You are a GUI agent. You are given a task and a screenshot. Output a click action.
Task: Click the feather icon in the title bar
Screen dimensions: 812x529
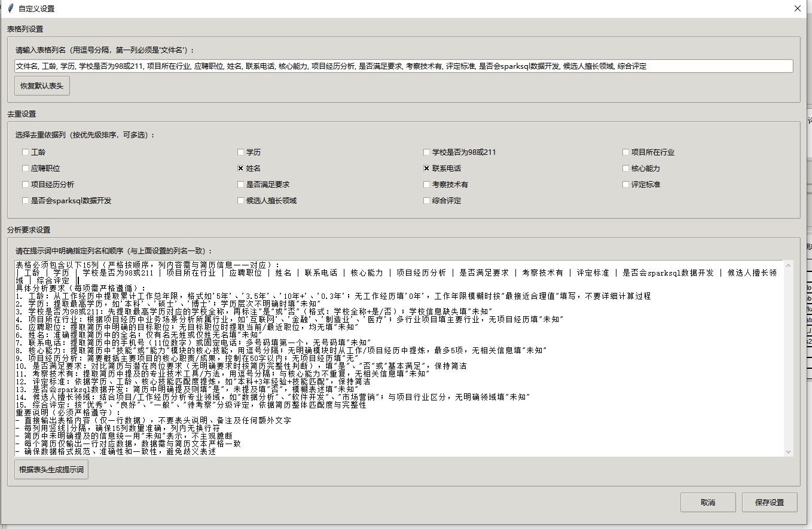(10, 9)
